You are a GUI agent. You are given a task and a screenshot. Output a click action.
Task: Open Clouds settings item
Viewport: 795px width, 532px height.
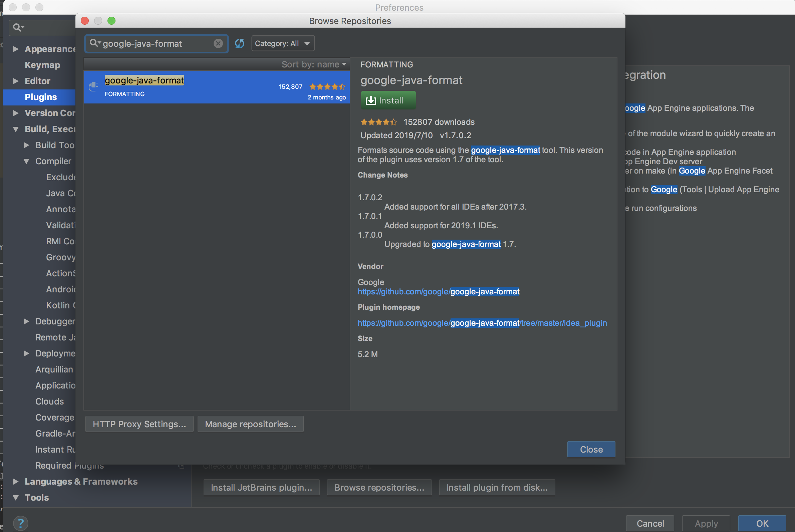[x=49, y=402]
